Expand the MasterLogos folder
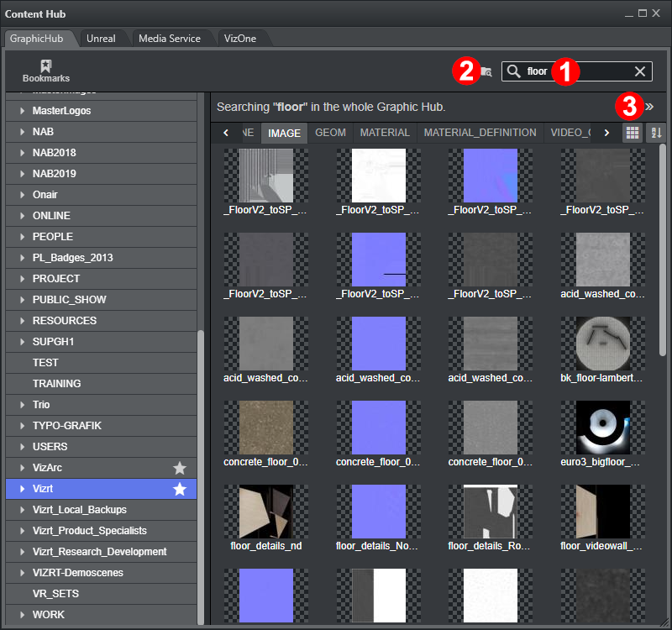672x630 pixels. [x=23, y=111]
